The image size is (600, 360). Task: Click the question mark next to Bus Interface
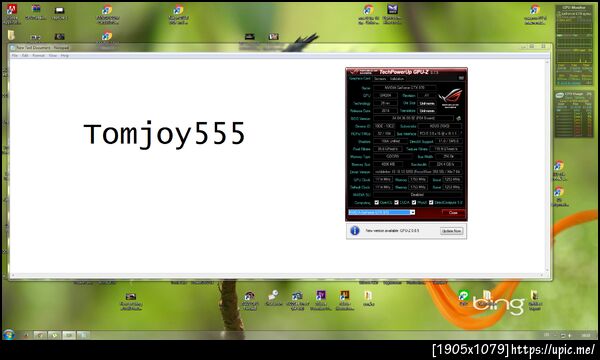(462, 134)
